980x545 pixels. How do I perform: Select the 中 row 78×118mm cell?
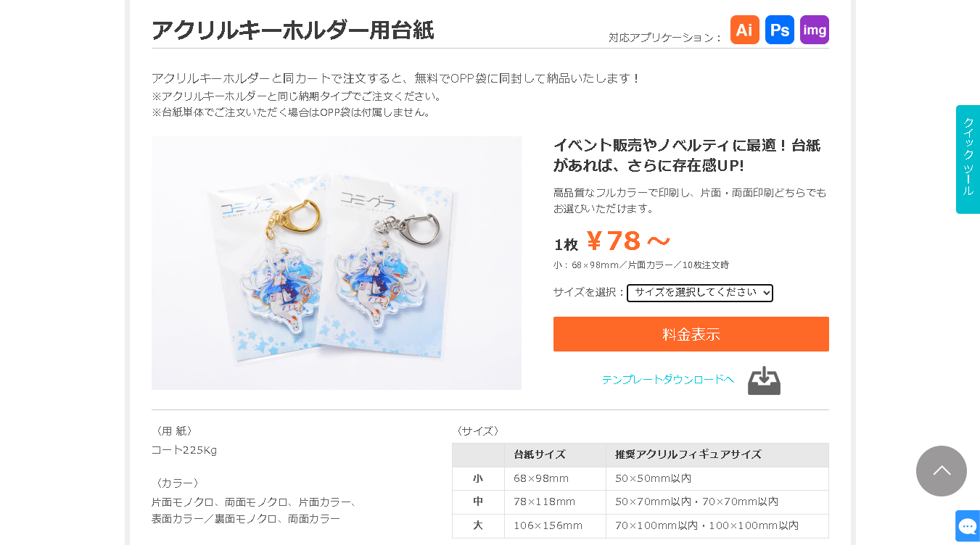pos(555,502)
